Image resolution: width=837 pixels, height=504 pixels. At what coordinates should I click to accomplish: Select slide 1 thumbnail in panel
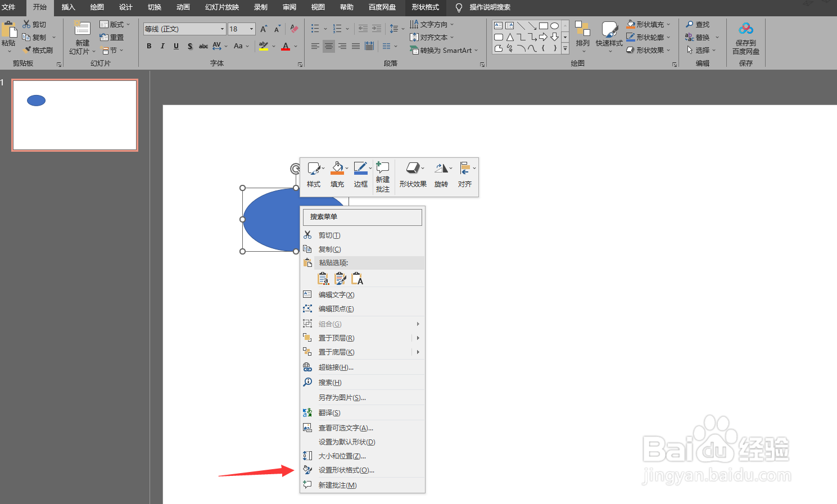click(75, 115)
